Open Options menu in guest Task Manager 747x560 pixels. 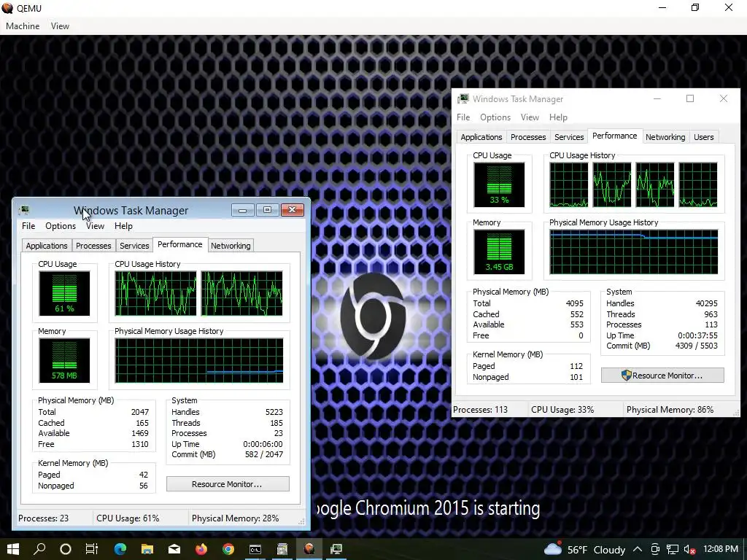click(61, 226)
